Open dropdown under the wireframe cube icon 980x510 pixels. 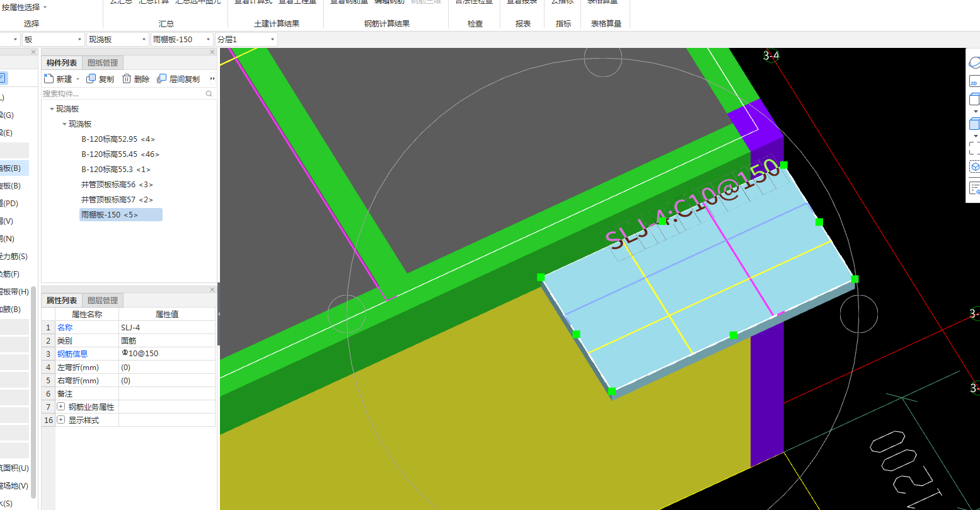coord(976,111)
